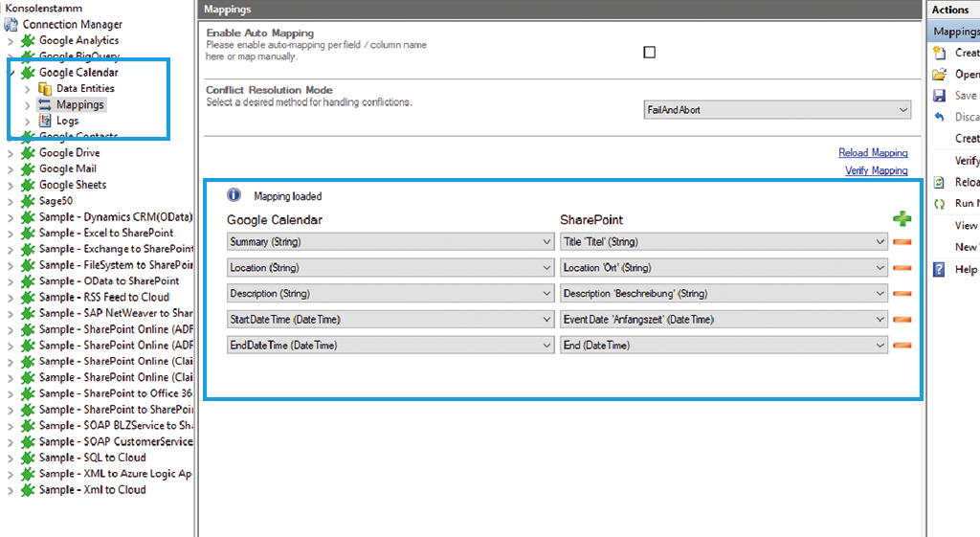
Task: Remove the Summary mapping row with minus icon
Action: click(x=902, y=242)
